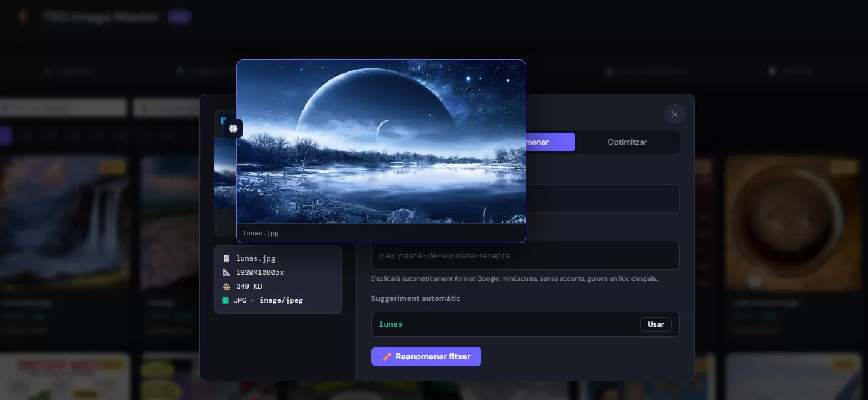Open the blurred waterfall image thumbnail
868x400 pixels.
[x=65, y=221]
